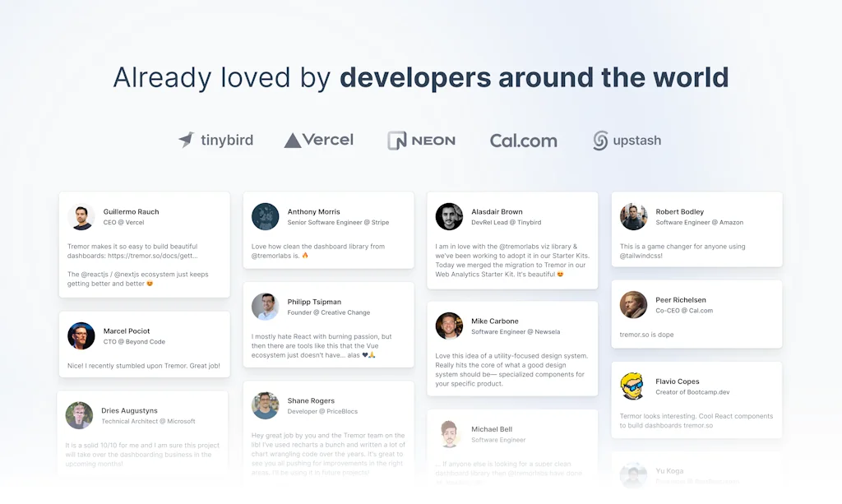Screen dimensions: 842x504
Task: Click the 'Already loved by developers' heading
Action: 420,77
